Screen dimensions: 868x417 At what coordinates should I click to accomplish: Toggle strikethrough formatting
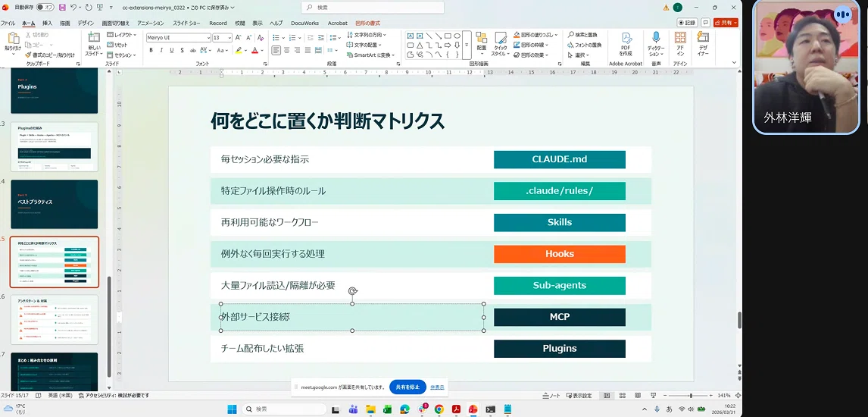click(193, 50)
